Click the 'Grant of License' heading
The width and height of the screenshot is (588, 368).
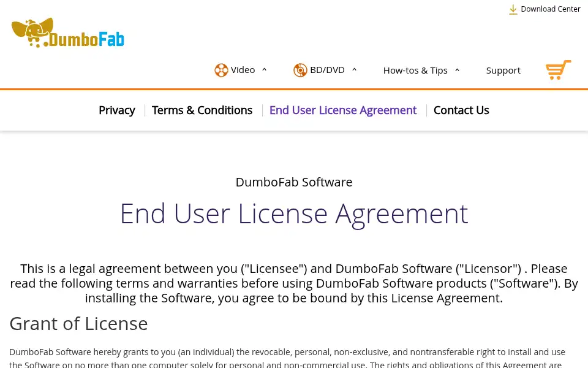point(79,324)
